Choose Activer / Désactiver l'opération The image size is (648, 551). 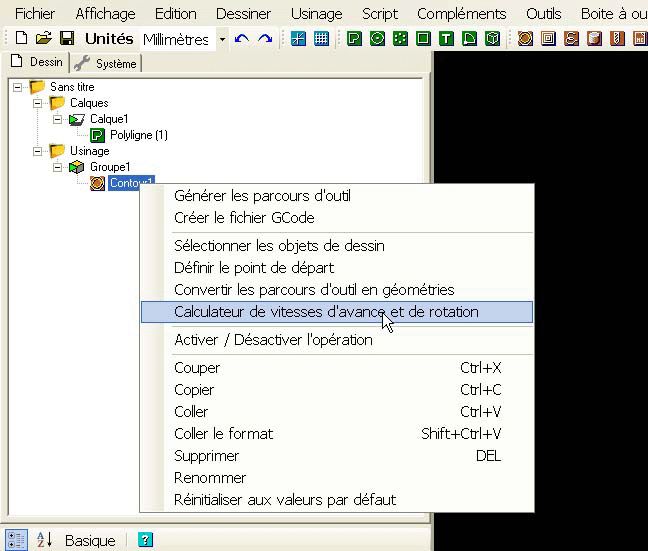click(x=337, y=340)
